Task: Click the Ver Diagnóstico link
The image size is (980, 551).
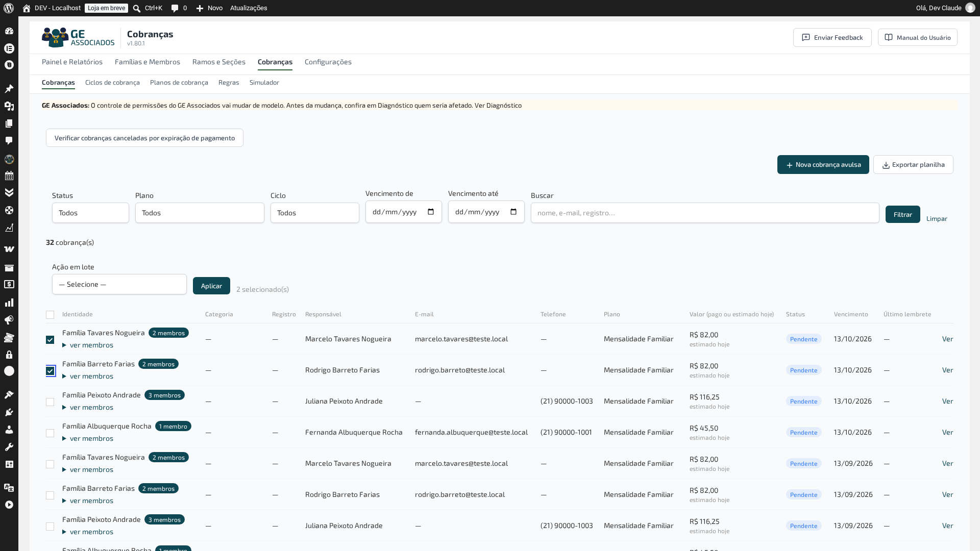Action: point(498,105)
